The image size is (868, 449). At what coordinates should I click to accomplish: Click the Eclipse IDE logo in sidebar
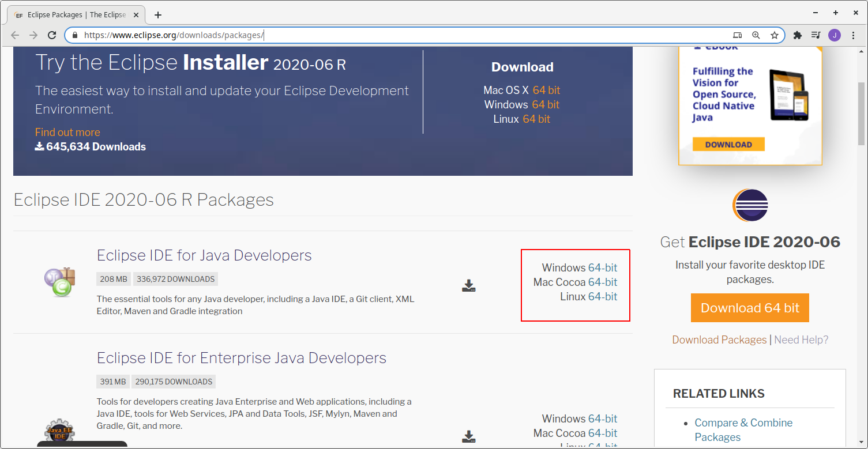750,206
